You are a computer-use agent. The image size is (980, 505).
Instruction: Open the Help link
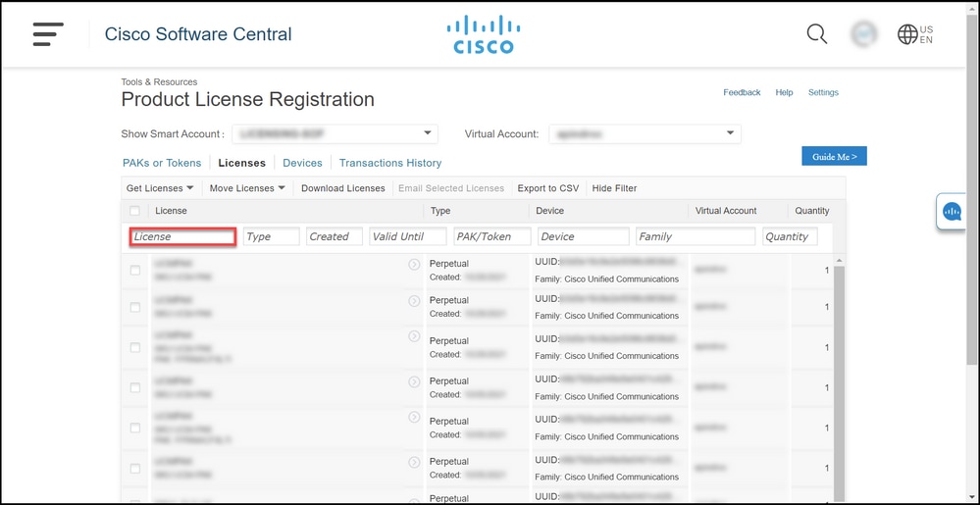784,92
